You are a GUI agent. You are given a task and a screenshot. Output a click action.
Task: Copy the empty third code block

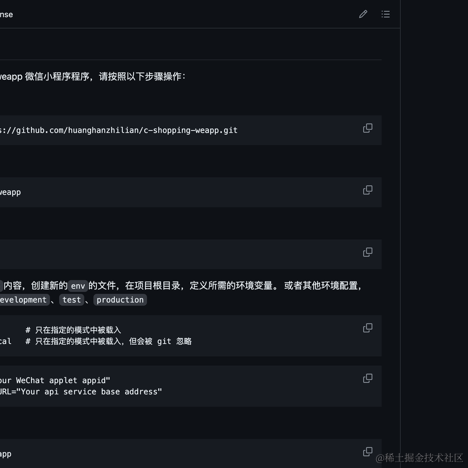[368, 252]
